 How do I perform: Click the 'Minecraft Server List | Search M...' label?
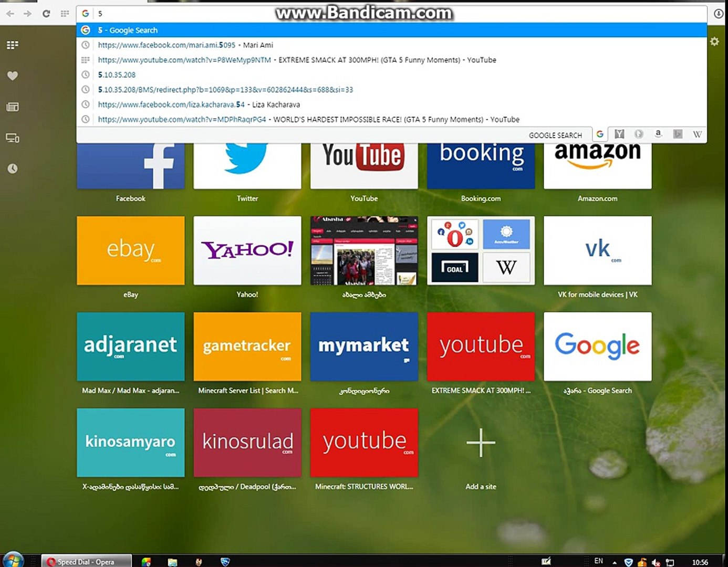248,391
